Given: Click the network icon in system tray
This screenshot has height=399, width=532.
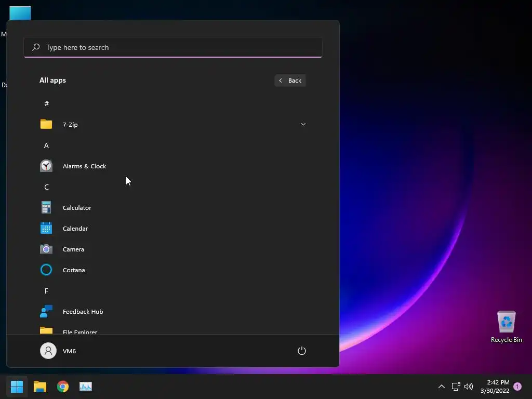Looking at the screenshot, I should tap(456, 387).
